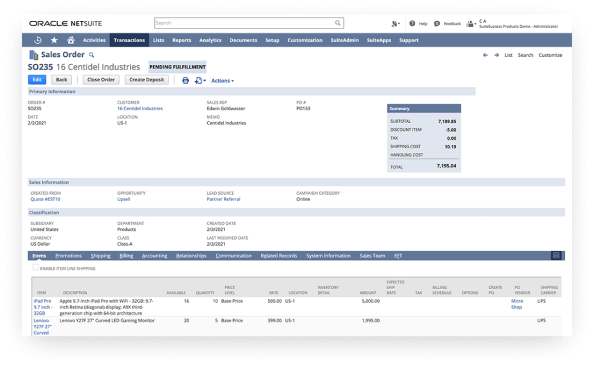594x367 pixels.
Task: Open the Quote #EST10 link
Action: coord(45,199)
